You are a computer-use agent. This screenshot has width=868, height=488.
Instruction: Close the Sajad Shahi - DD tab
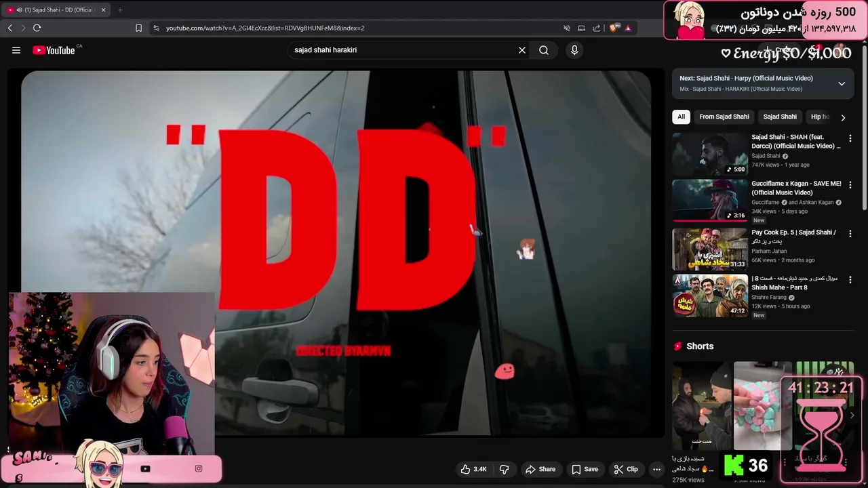pyautogui.click(x=104, y=9)
